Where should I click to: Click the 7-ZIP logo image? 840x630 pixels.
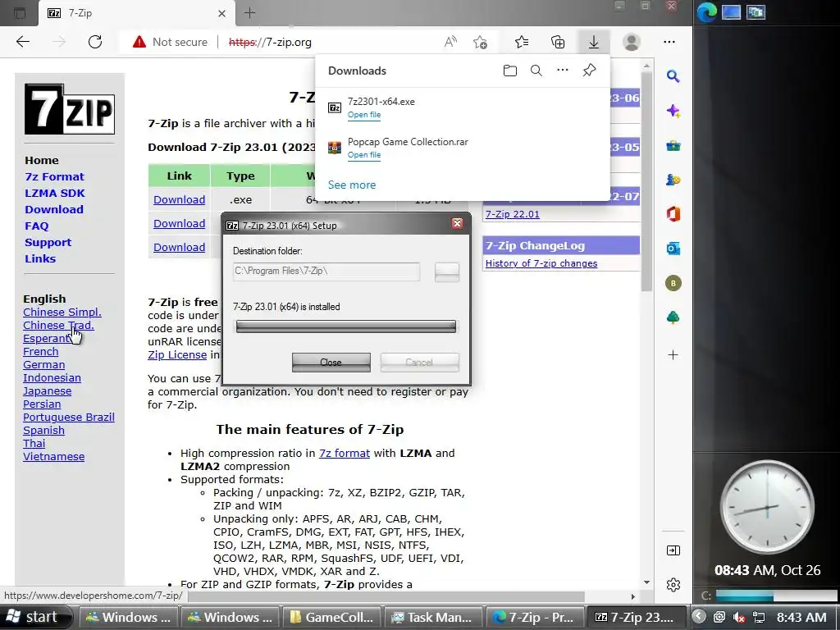[69, 109]
